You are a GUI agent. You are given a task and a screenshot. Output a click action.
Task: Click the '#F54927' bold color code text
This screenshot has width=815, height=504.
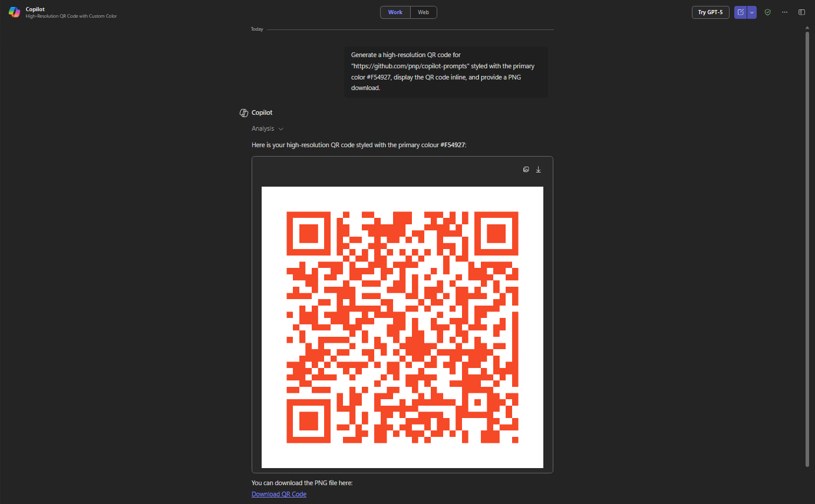[453, 145]
